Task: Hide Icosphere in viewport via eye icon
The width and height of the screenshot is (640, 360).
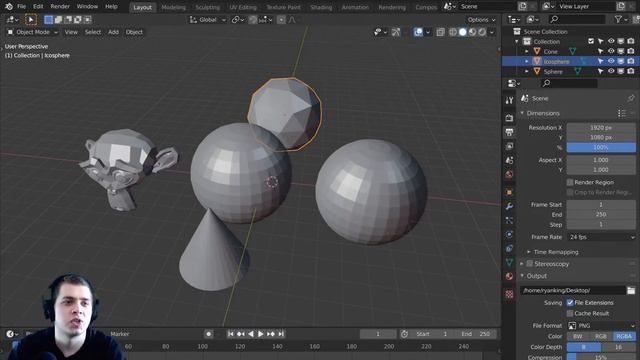Action: pos(611,61)
